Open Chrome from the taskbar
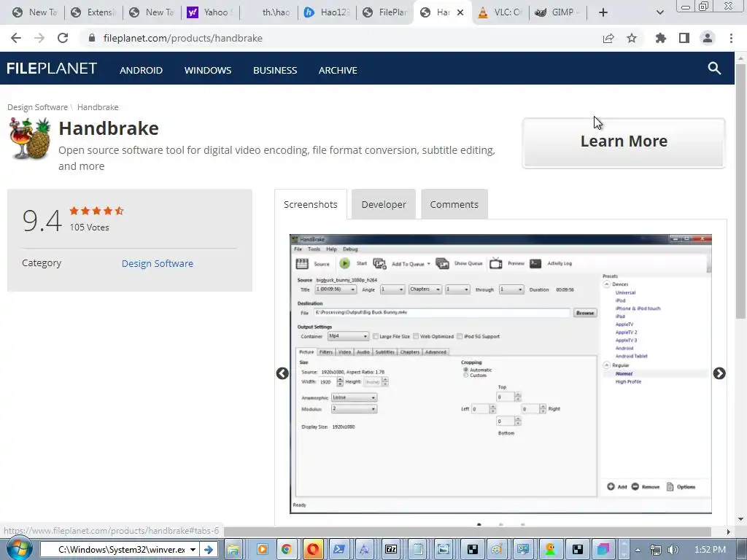 click(x=286, y=550)
